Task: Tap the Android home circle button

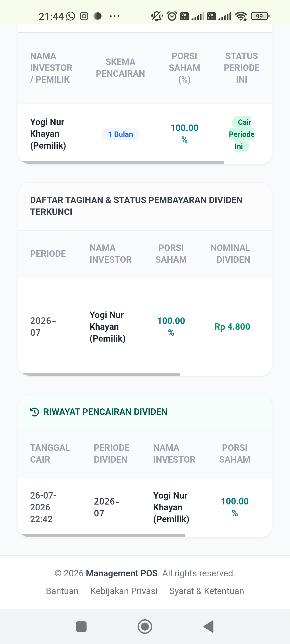Action: pos(145,627)
